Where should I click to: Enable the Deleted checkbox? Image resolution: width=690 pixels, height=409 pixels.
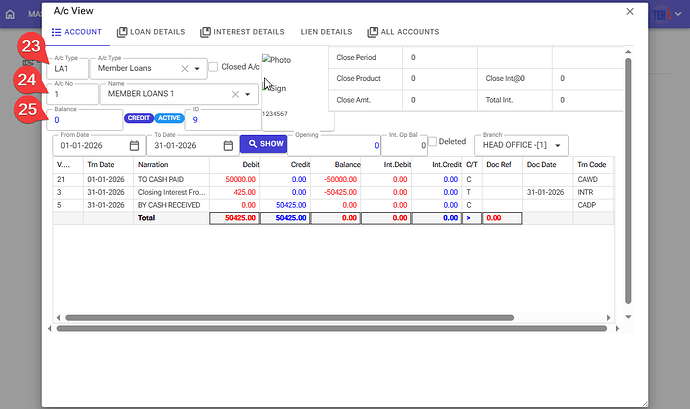[432, 142]
